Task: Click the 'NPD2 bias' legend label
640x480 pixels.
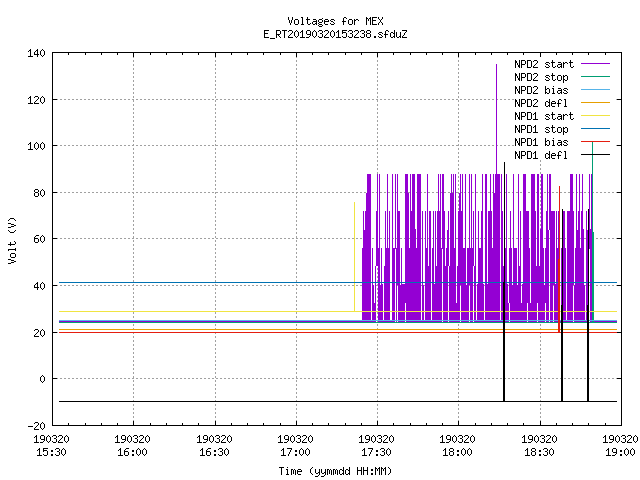Action: pos(541,90)
